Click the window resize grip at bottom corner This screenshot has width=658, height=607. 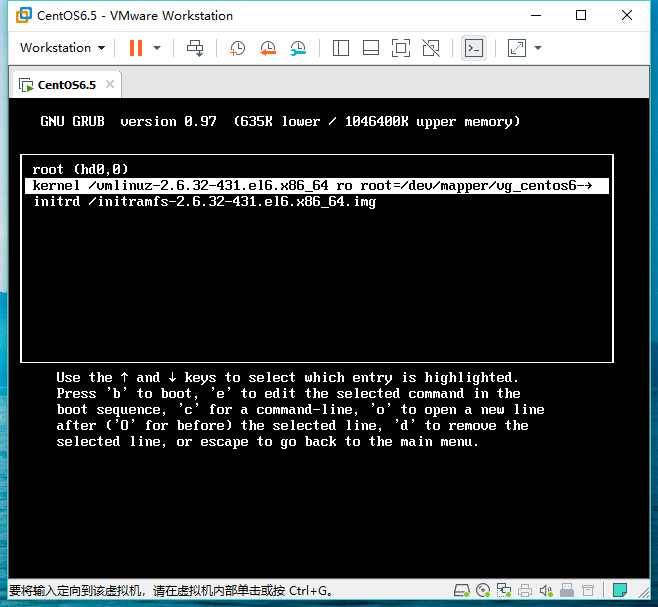[644, 593]
